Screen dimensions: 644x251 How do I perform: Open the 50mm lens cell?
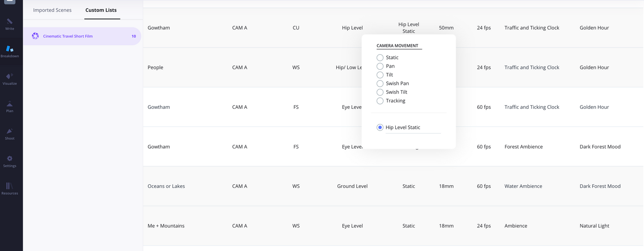(x=446, y=28)
